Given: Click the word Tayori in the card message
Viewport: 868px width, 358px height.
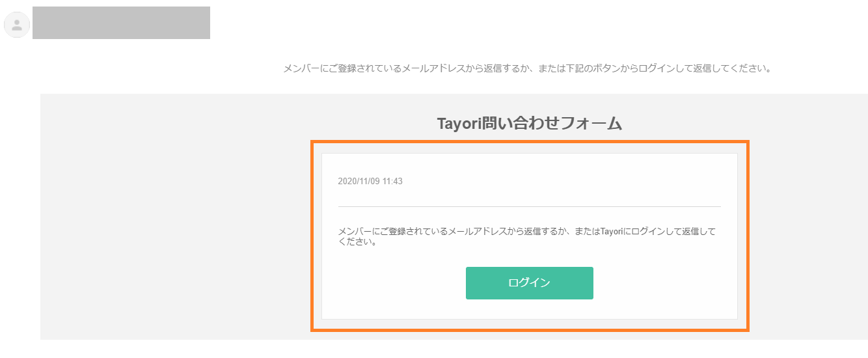Looking at the screenshot, I should pyautogui.click(x=612, y=232).
